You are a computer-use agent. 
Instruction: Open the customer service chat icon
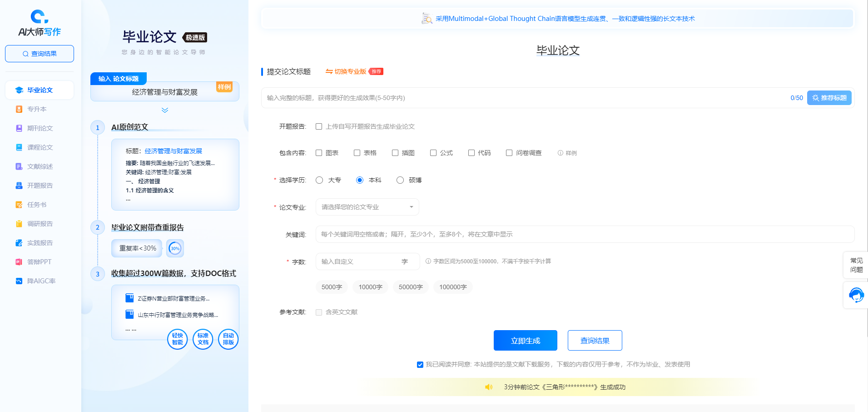(856, 295)
